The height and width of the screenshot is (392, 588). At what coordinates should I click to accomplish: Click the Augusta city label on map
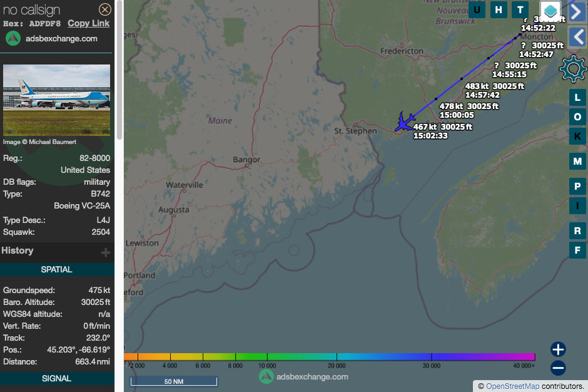pyautogui.click(x=174, y=210)
